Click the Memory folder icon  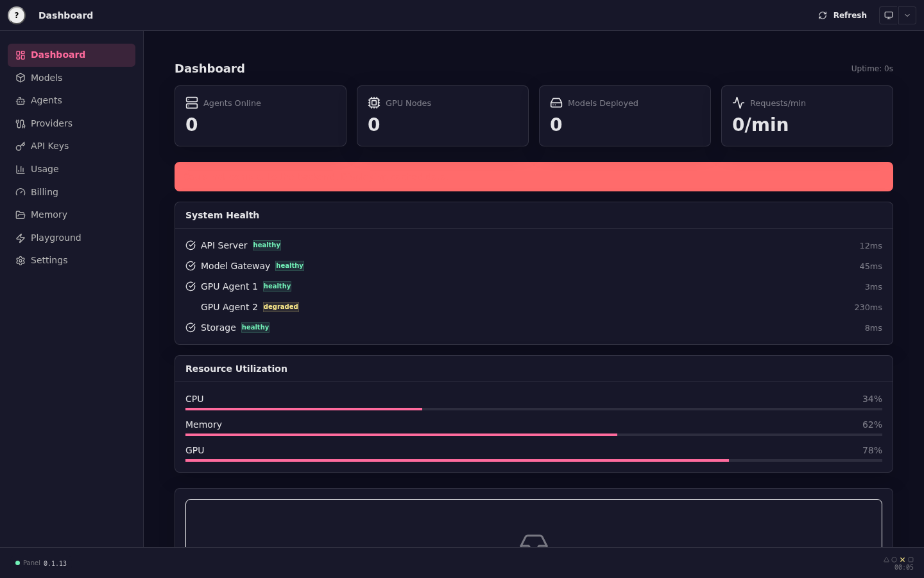21,215
